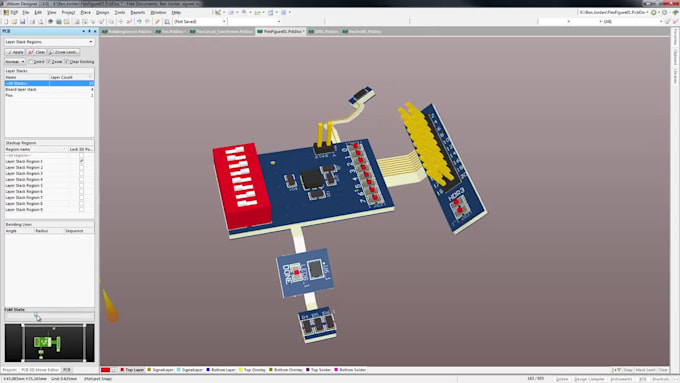Switch to PCB 3D Movie Editor panel tab
Image resolution: width=680 pixels, height=383 pixels.
pos(40,370)
